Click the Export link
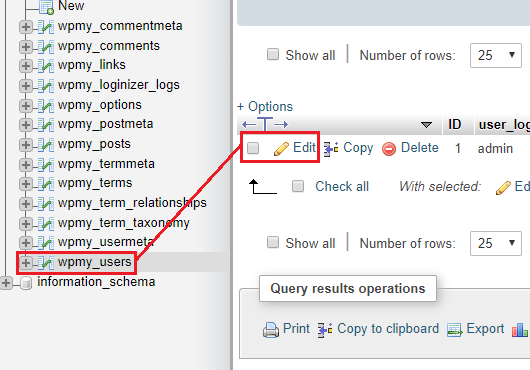The image size is (530, 370). [x=485, y=329]
